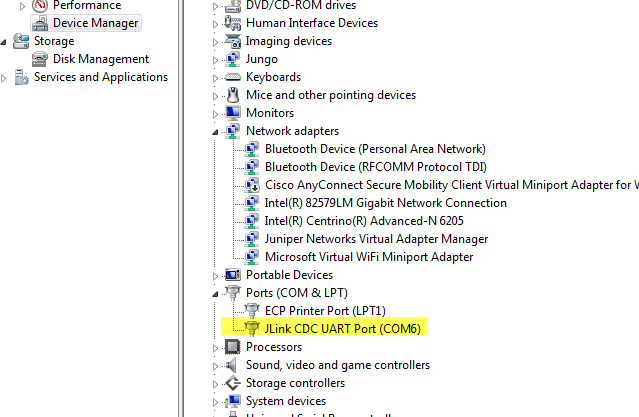
Task: Click the Imaging devices category icon
Action: point(233,41)
